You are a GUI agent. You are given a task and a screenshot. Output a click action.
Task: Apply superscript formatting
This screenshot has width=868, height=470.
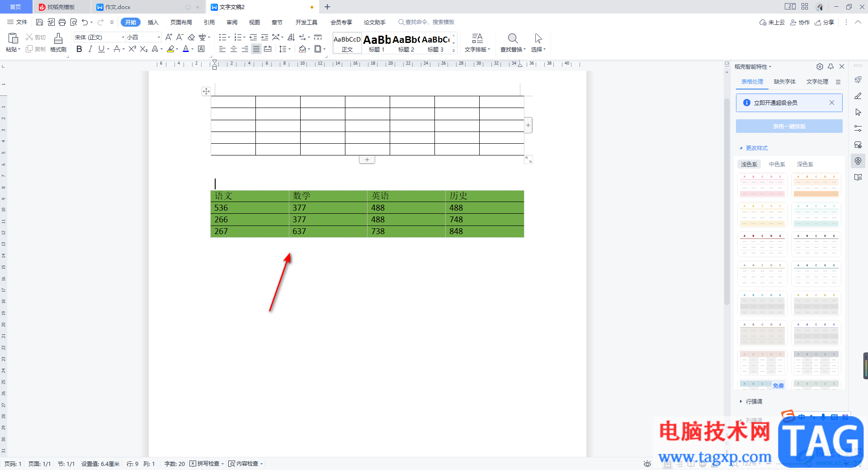132,49
